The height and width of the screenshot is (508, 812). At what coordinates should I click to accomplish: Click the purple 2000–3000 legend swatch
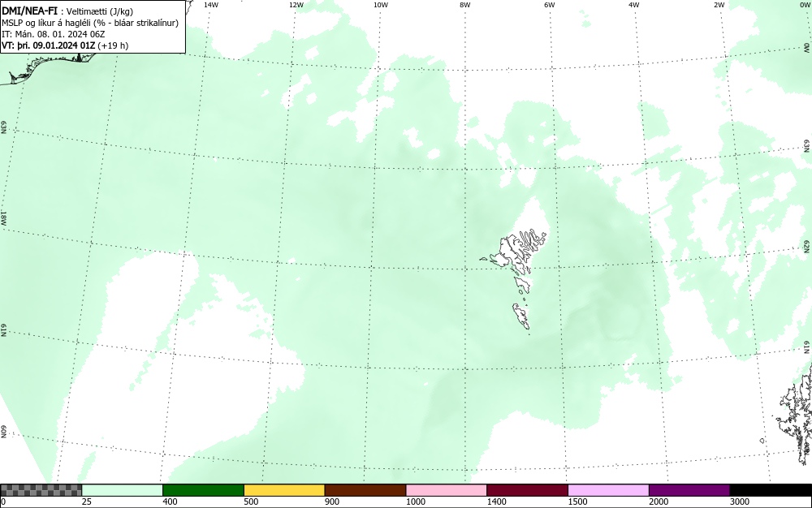tap(689, 490)
